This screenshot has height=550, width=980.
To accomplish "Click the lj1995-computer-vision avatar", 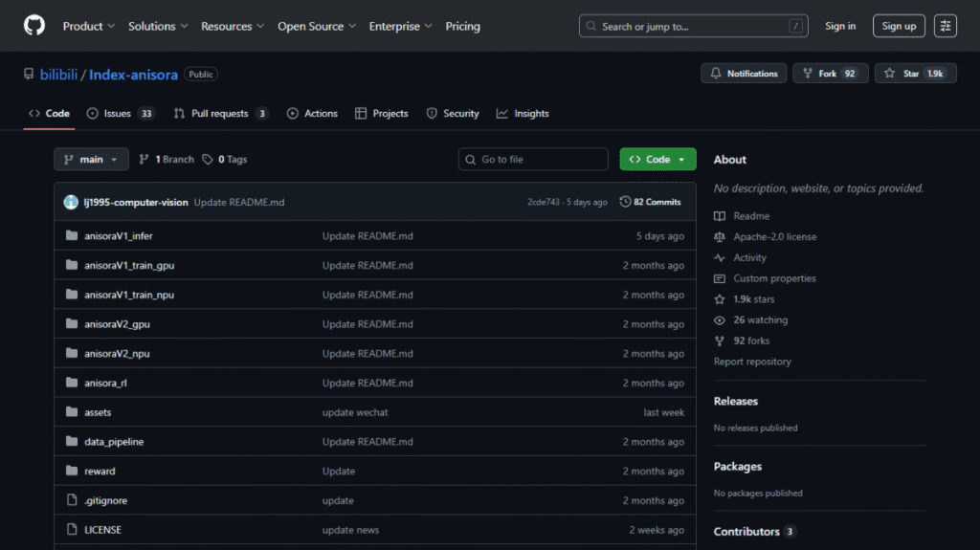I will 71,202.
